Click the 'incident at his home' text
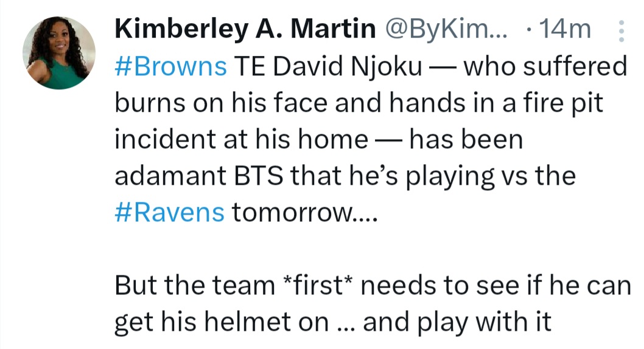Screen dimensions: 644x349 [x=242, y=139]
